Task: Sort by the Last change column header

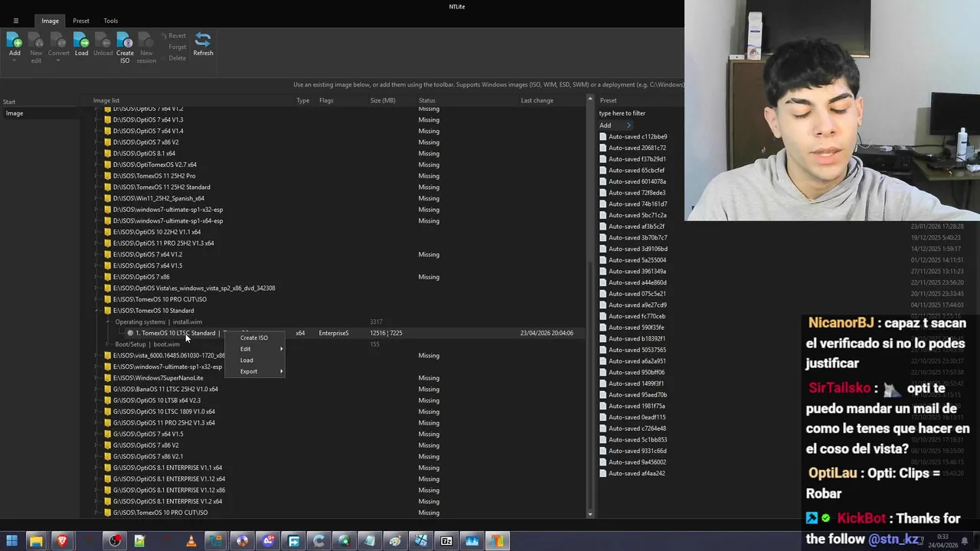Action: tap(537, 100)
